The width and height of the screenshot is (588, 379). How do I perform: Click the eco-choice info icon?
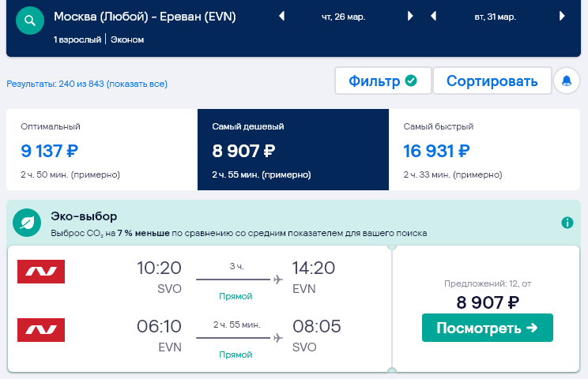pyautogui.click(x=567, y=223)
